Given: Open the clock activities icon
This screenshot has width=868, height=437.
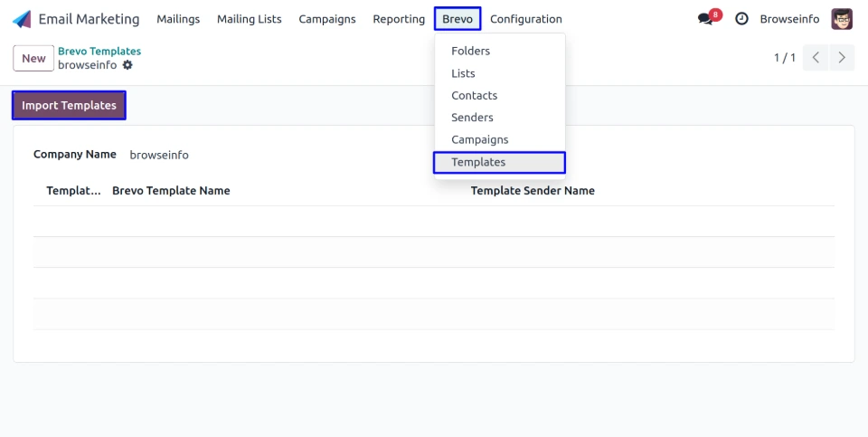Looking at the screenshot, I should [x=741, y=19].
